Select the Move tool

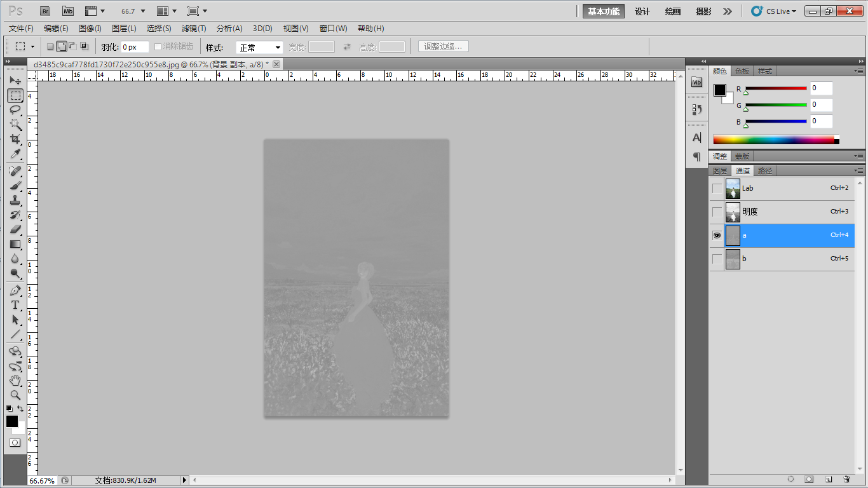(x=15, y=81)
